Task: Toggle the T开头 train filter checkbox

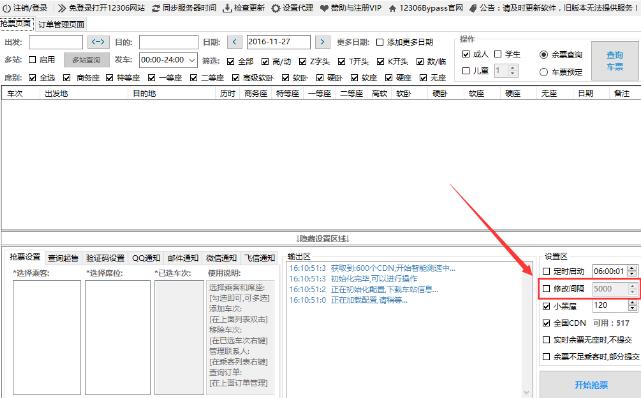Action: (342, 61)
